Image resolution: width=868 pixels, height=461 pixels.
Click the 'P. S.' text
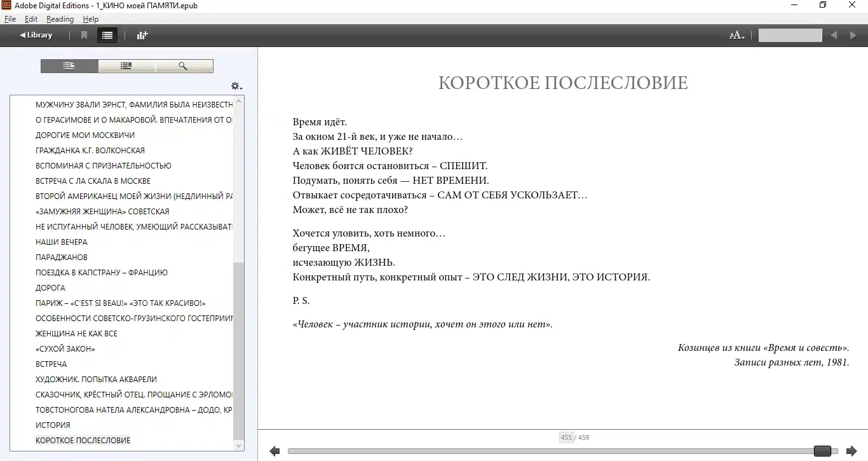click(301, 301)
